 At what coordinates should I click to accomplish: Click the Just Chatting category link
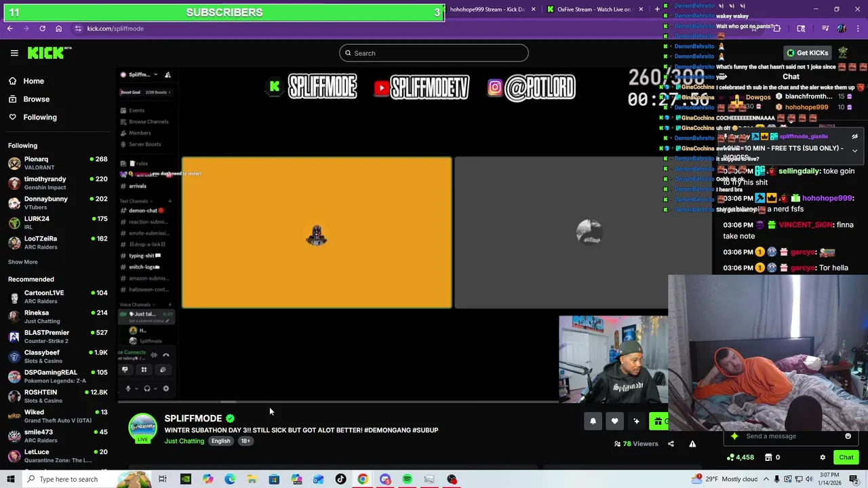[x=184, y=441]
